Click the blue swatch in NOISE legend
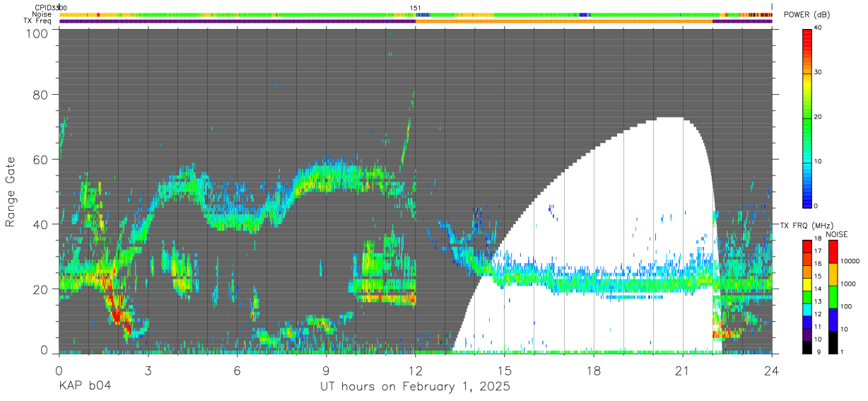The width and height of the screenshot is (868, 401). coord(833,319)
